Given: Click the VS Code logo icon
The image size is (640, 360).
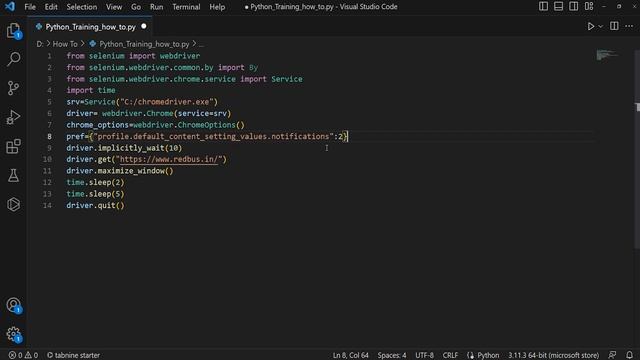Looking at the screenshot, I should tap(9, 7).
